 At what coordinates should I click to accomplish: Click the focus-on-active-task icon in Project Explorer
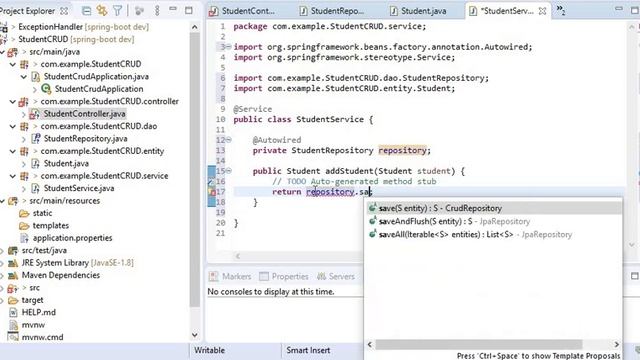coord(139,11)
